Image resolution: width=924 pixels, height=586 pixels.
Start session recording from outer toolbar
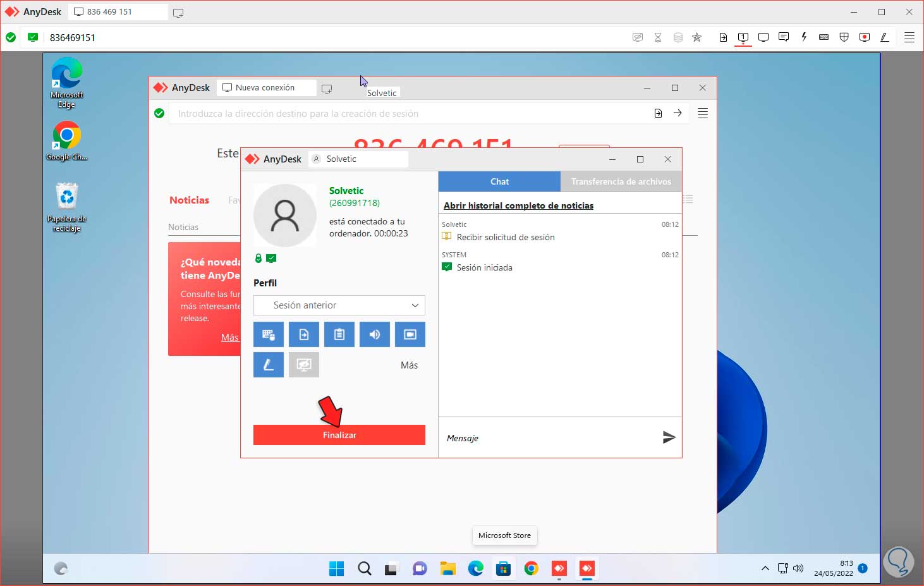click(865, 37)
